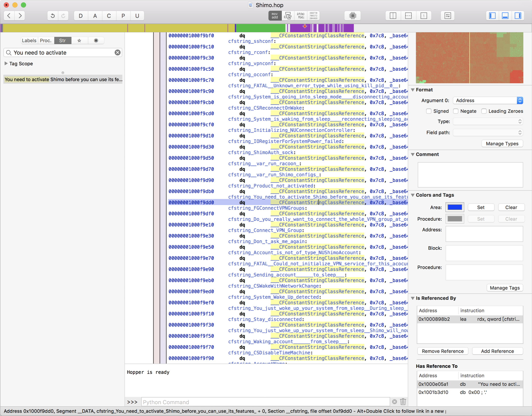Select Has Reference To row 0x1000e05a1
This screenshot has width=532, height=416.
click(470, 384)
